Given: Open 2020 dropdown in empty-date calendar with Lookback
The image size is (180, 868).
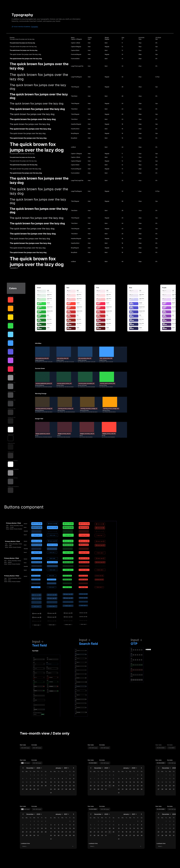Looking at the screenshot, I should 39,814.
